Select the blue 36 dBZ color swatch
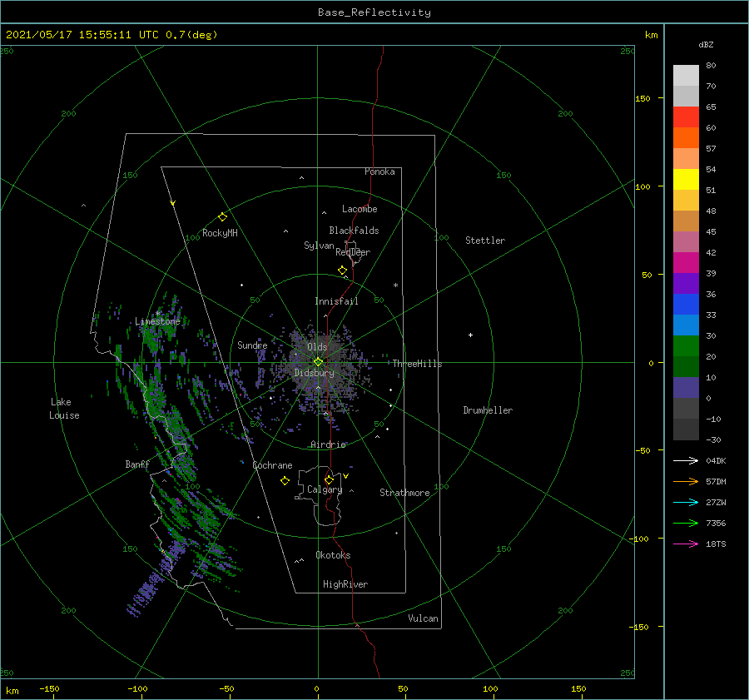Viewport: 749px width, 700px height. [x=686, y=305]
